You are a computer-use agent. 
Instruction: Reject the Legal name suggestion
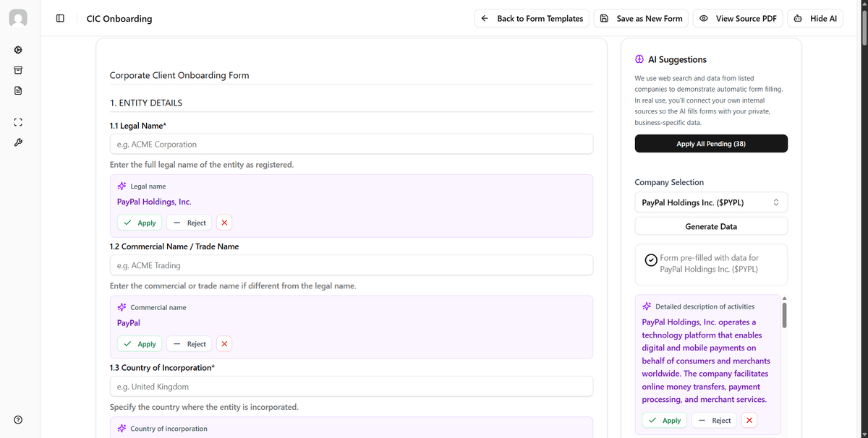[190, 223]
